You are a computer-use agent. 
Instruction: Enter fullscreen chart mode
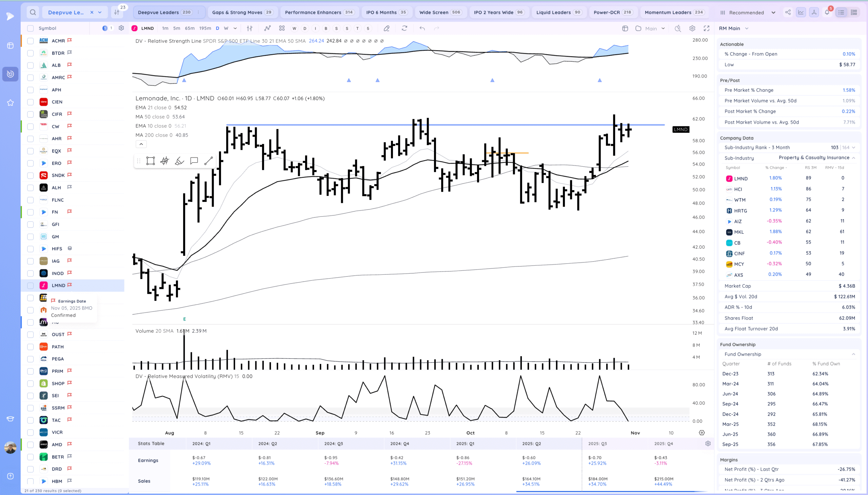tap(707, 28)
